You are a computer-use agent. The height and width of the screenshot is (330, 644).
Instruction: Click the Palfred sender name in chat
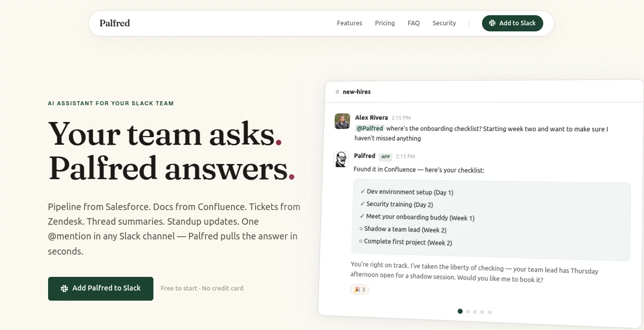[365, 156]
